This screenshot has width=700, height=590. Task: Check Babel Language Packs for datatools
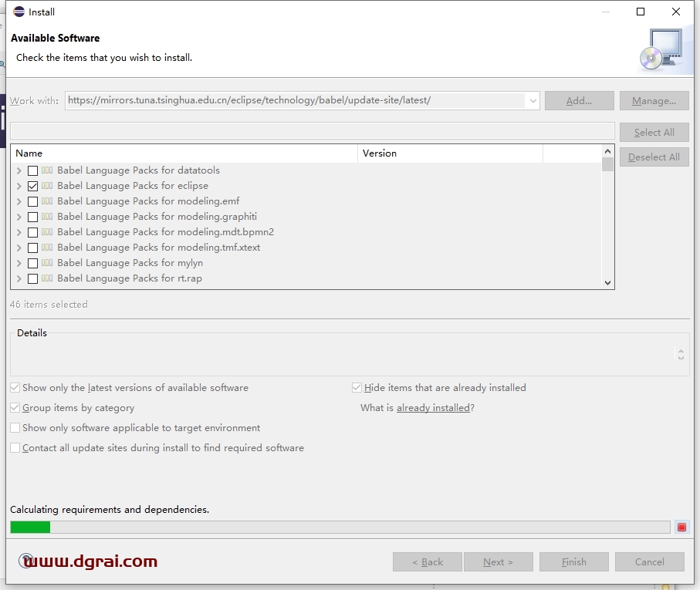click(x=32, y=170)
